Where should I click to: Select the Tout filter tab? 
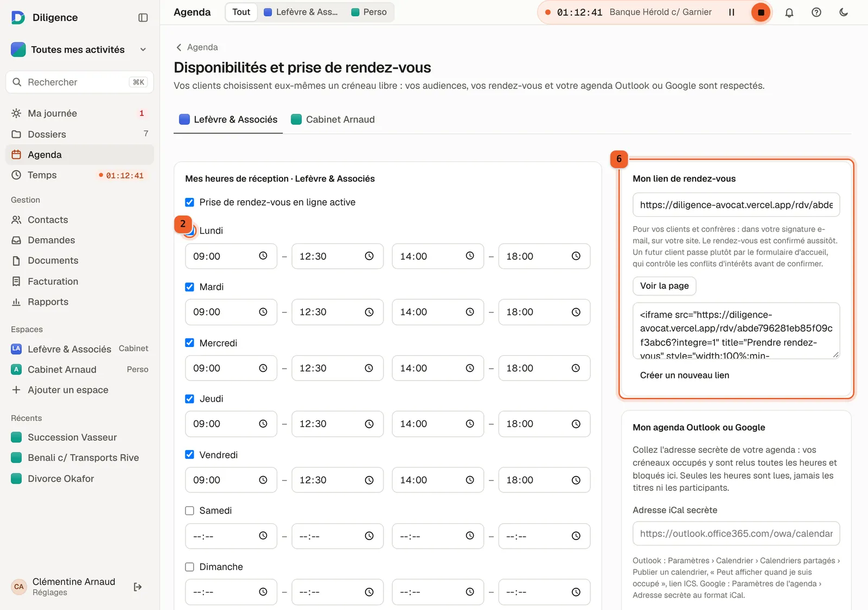pos(241,12)
